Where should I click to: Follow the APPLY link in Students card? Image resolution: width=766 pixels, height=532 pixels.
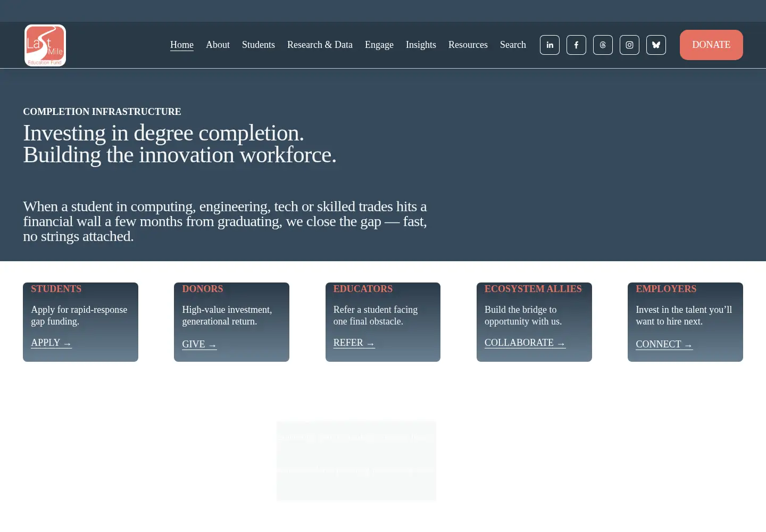[52, 343]
